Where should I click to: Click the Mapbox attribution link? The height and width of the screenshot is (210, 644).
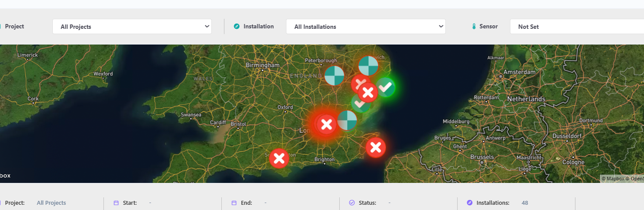pos(613,179)
